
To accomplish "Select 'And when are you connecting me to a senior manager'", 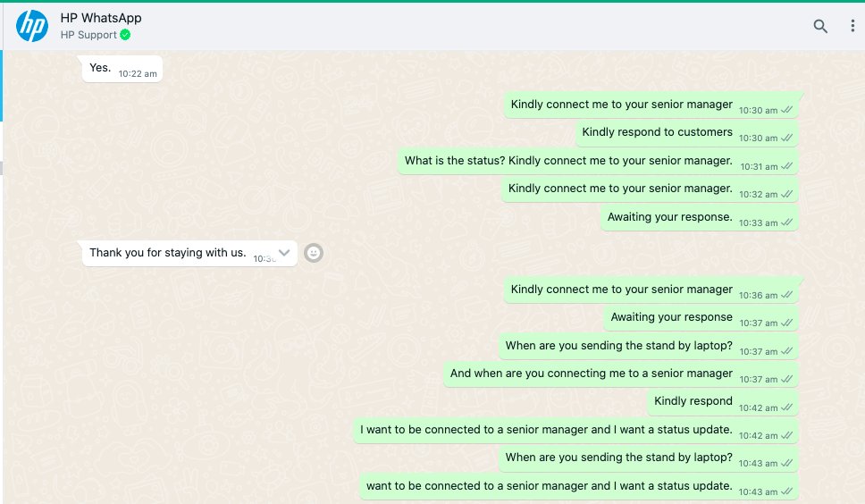I will pos(621,374).
